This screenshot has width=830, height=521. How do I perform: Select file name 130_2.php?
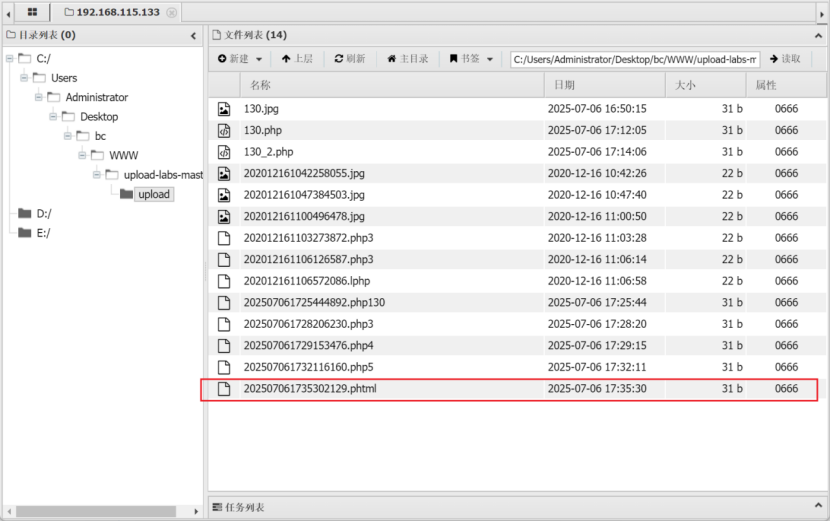[x=268, y=152]
